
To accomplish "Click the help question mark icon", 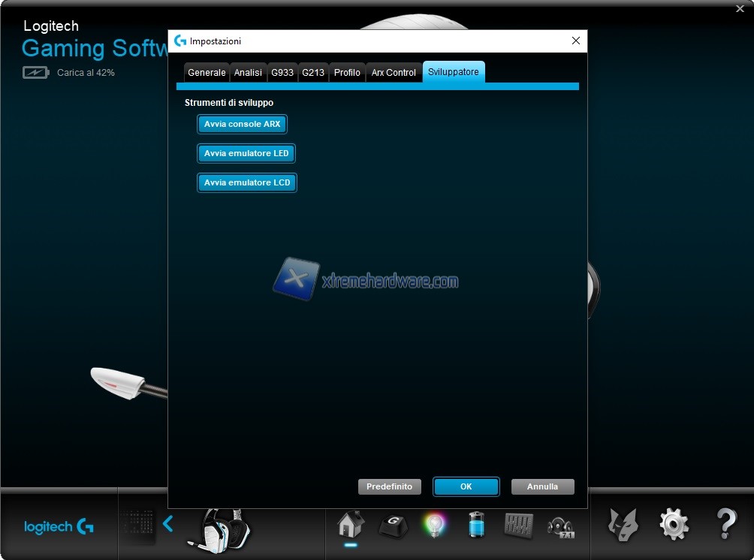I will (725, 524).
